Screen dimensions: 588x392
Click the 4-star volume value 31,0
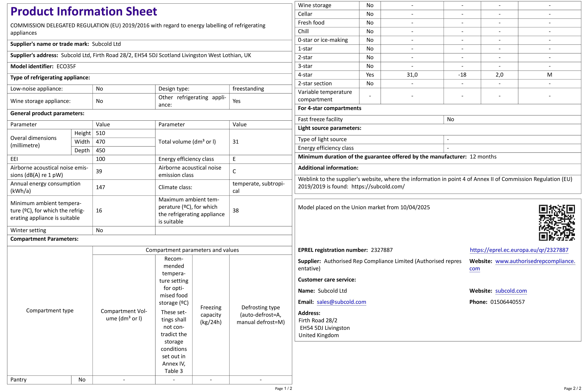(412, 75)
